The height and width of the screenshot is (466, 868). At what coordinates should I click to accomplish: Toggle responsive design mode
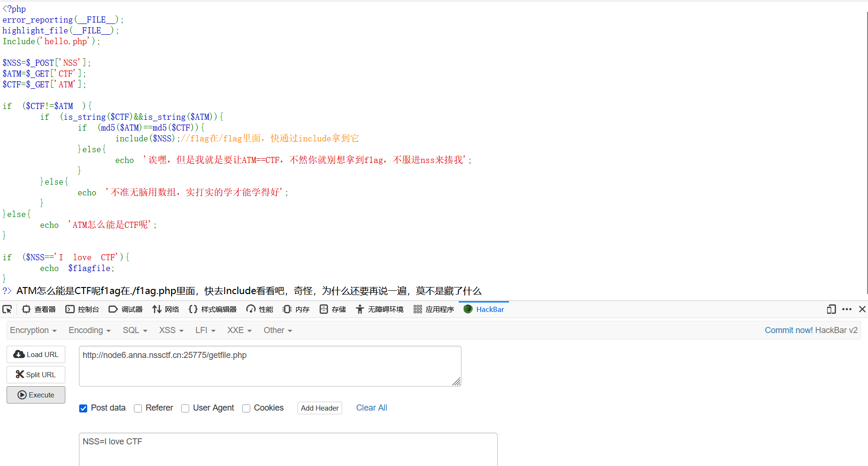[831, 309]
